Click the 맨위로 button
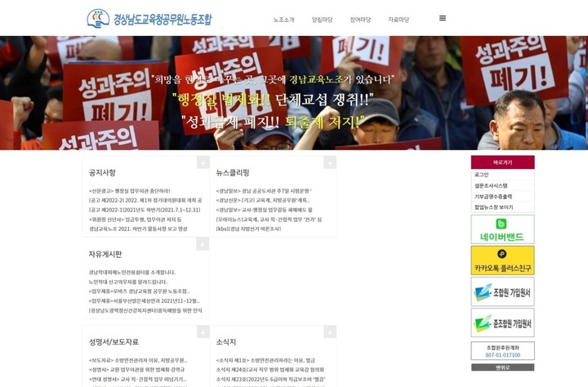Screen dimensions: 588x387 coord(502,367)
